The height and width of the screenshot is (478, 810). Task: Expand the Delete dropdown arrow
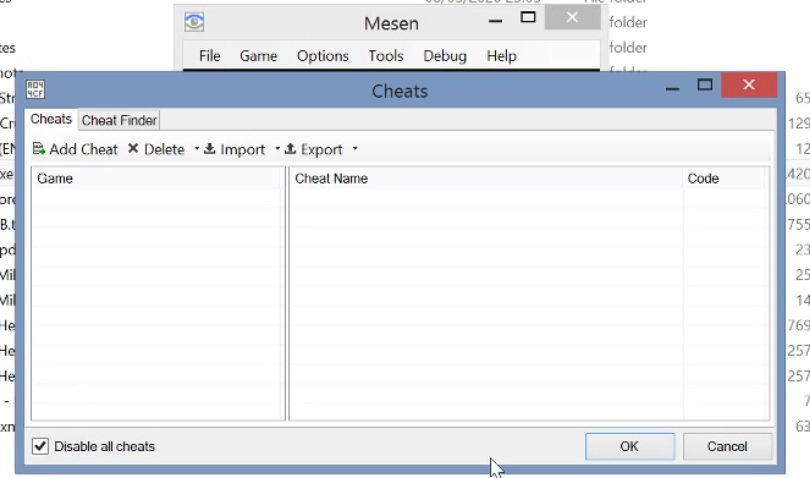pos(197,149)
